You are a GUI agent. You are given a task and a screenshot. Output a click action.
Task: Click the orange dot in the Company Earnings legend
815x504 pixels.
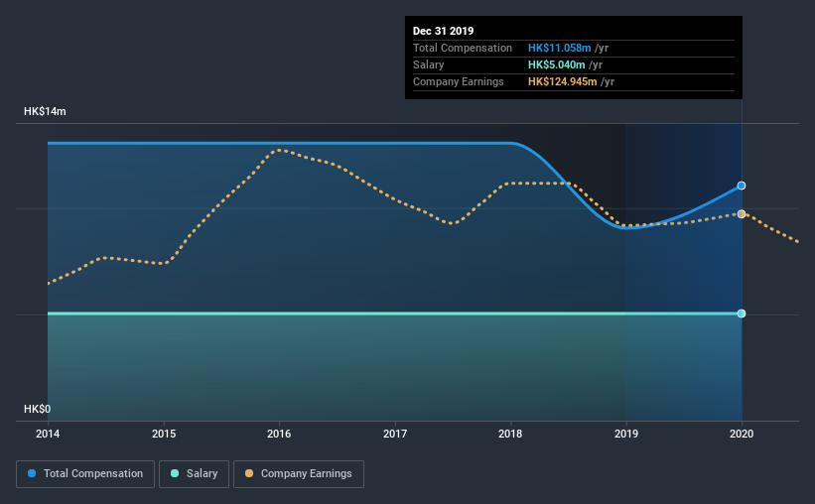pos(249,473)
